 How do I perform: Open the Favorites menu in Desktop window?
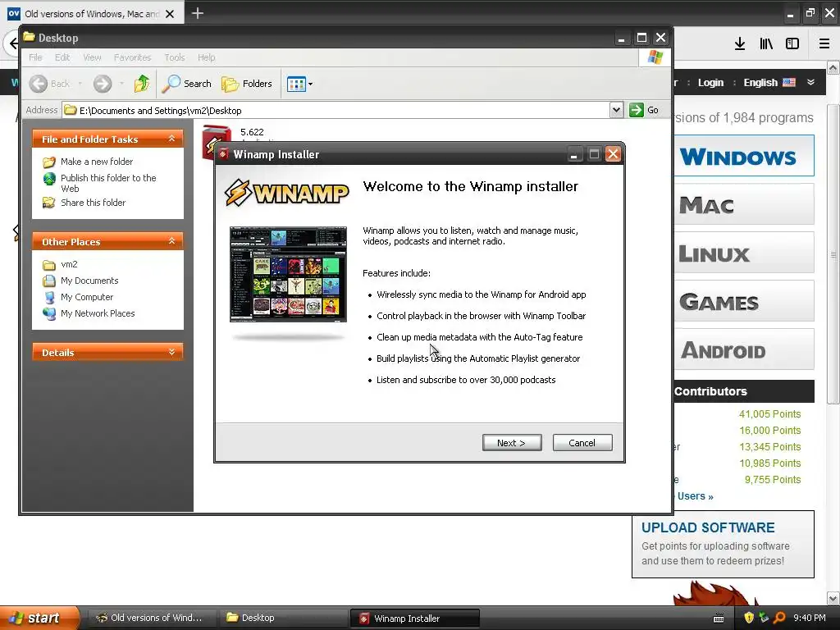pyautogui.click(x=132, y=57)
